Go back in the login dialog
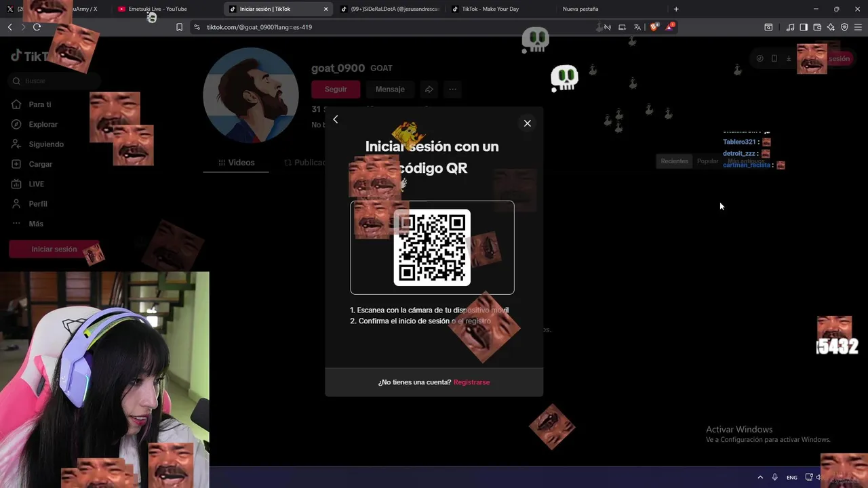The image size is (868, 488). 335,119
